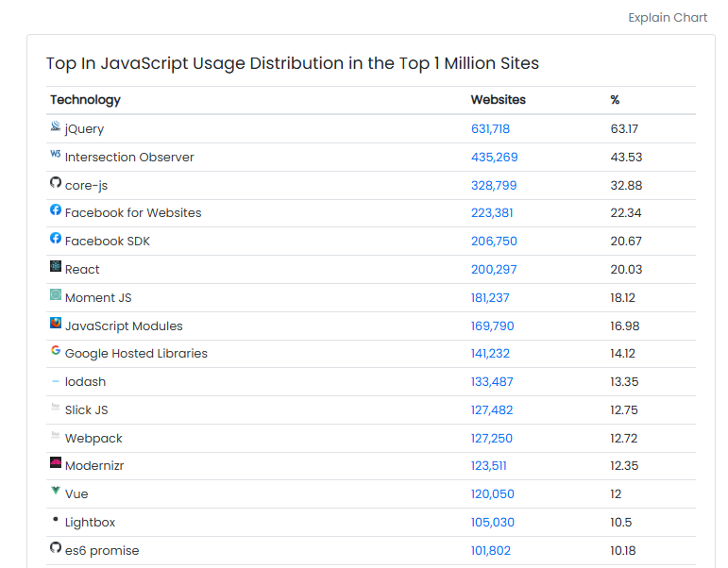Click the 43.53 percentage value
The image size is (728, 568).
click(x=626, y=157)
